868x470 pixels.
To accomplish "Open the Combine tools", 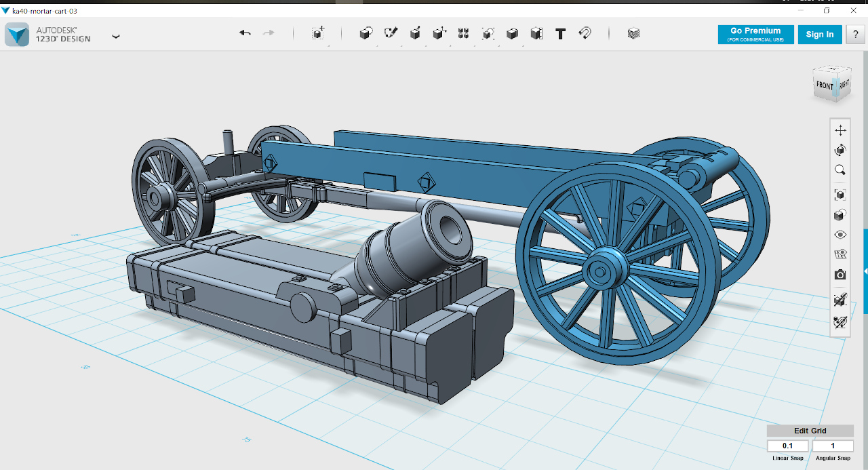I will (x=513, y=33).
